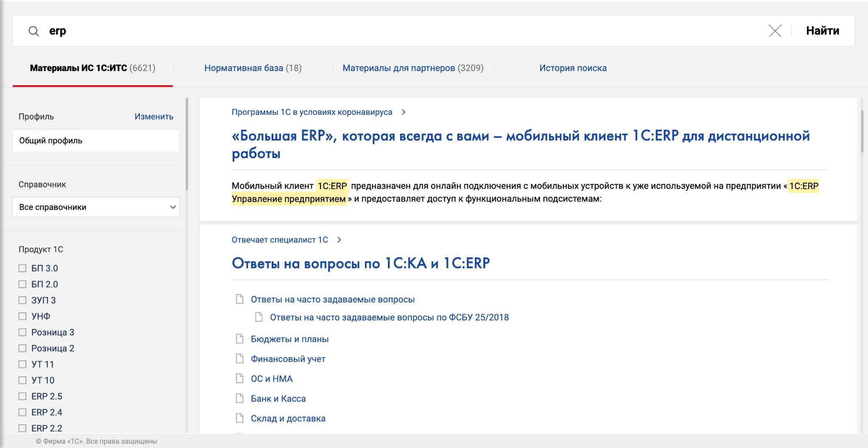Check the Розница 2 checkbox

[x=22, y=348]
